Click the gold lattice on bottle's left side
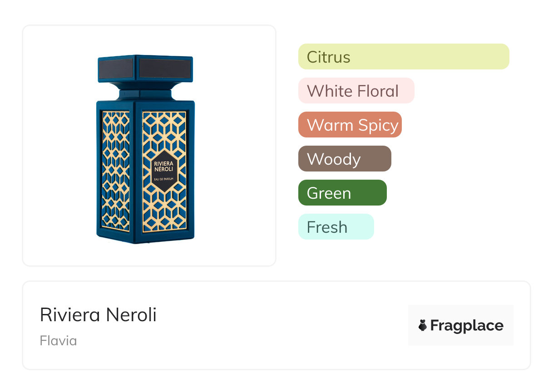This screenshot has width=553, height=392. point(116,170)
